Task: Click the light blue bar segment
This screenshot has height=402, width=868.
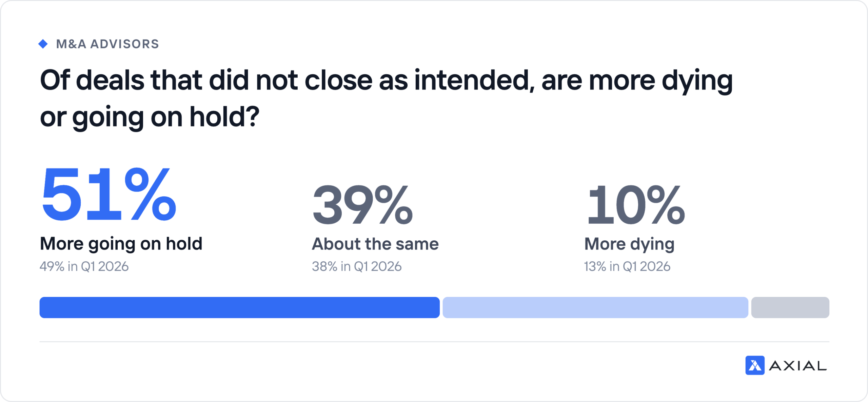Action: click(x=595, y=307)
